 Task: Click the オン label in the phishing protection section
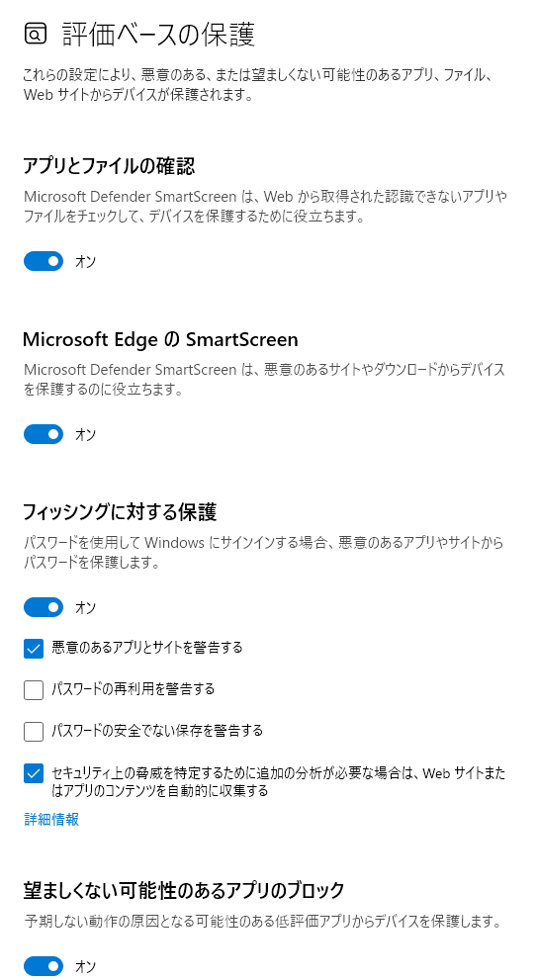tap(86, 607)
